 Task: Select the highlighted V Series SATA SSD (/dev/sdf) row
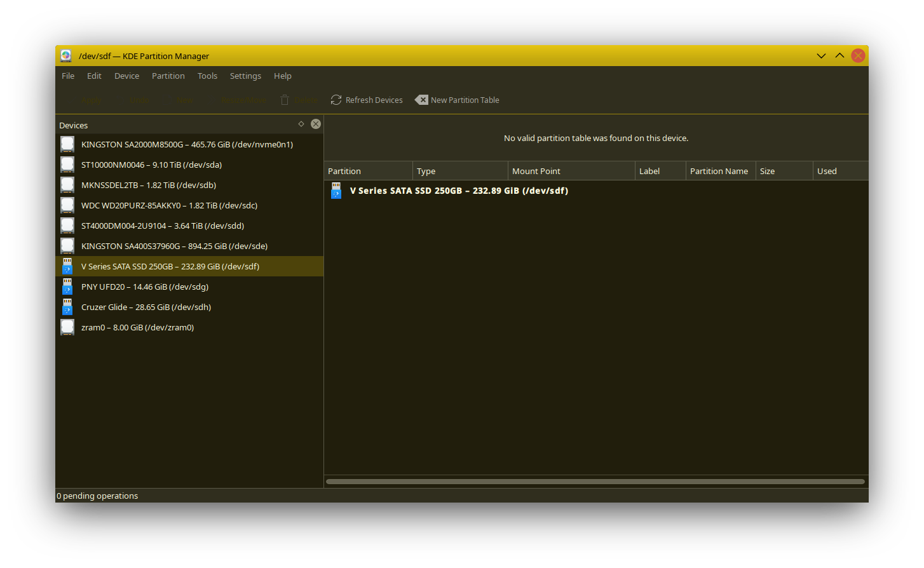189,266
